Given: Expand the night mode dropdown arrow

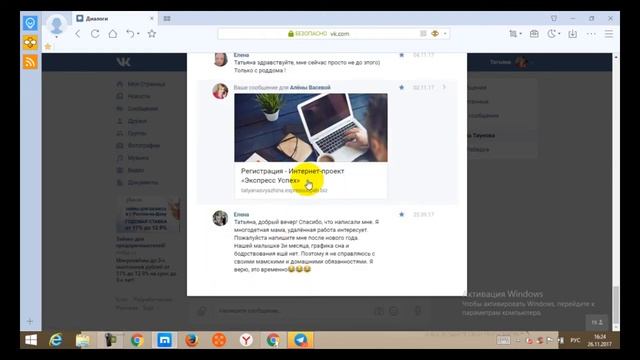Looking at the screenshot, I should pyautogui.click(x=559, y=34).
